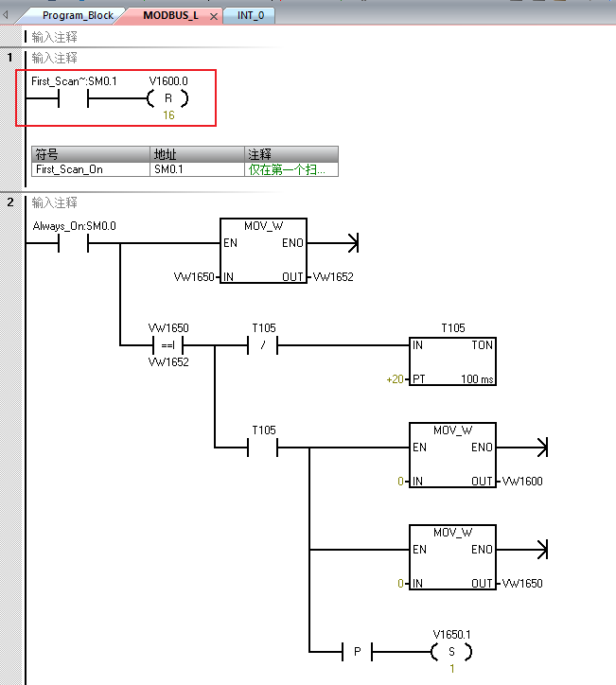The image size is (616, 685).
Task: Select the V1600.0 reset coil
Action: 168,98
